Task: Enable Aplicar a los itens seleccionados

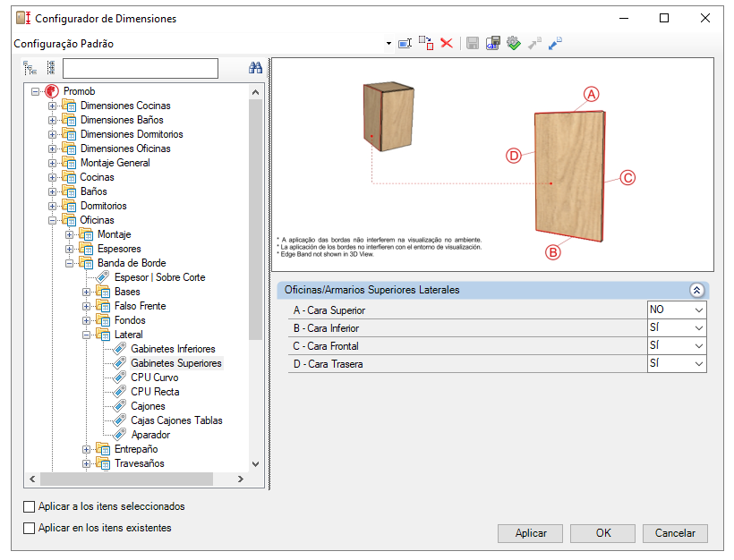Action: click(x=29, y=506)
